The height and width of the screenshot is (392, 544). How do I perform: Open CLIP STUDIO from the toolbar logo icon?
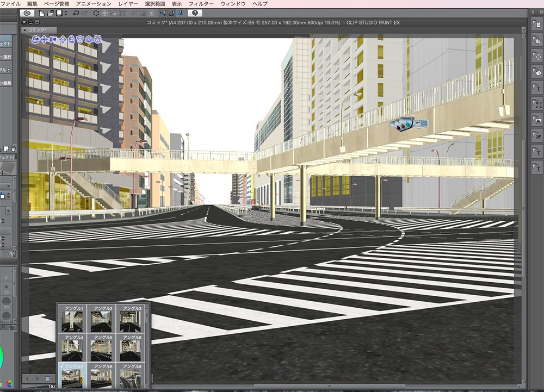26,14
